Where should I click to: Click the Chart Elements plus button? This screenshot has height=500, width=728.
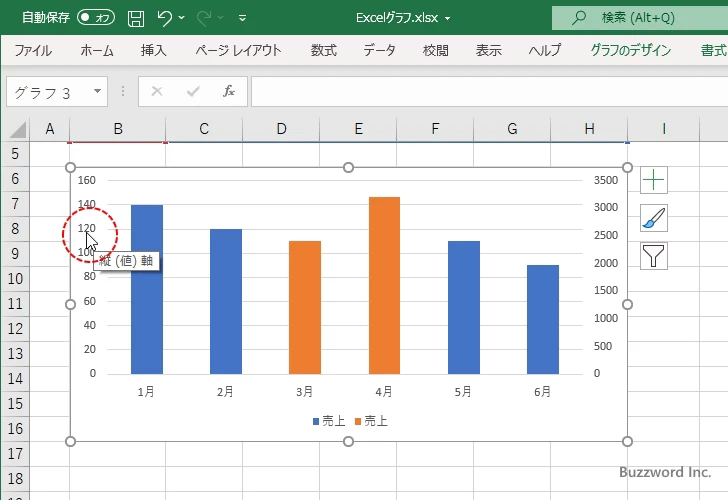654,180
